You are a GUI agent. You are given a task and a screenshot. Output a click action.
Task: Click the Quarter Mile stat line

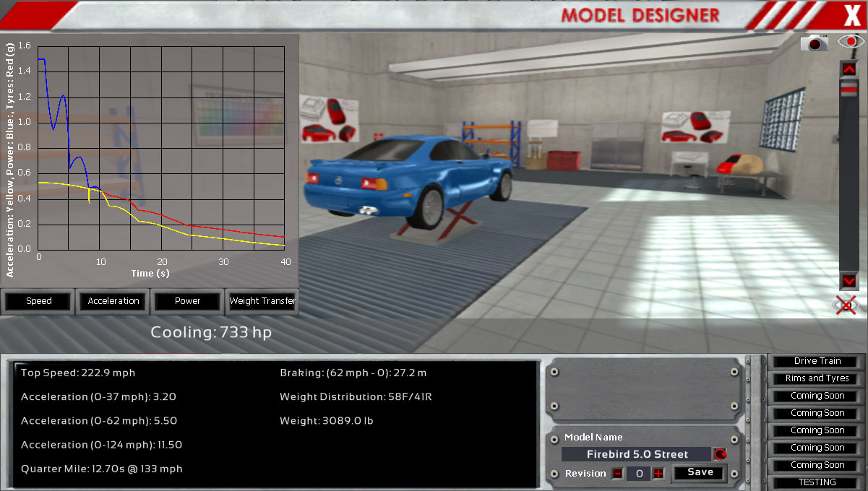click(102, 469)
